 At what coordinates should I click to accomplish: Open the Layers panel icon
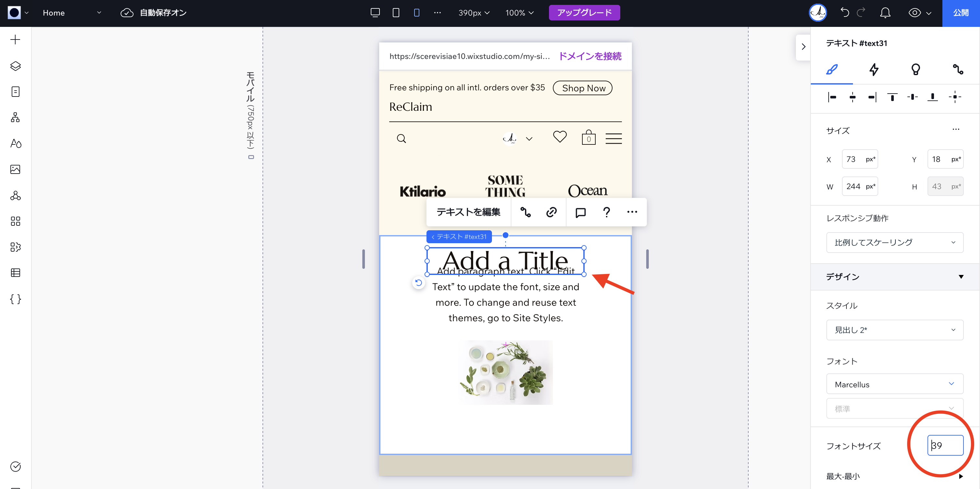coord(15,66)
